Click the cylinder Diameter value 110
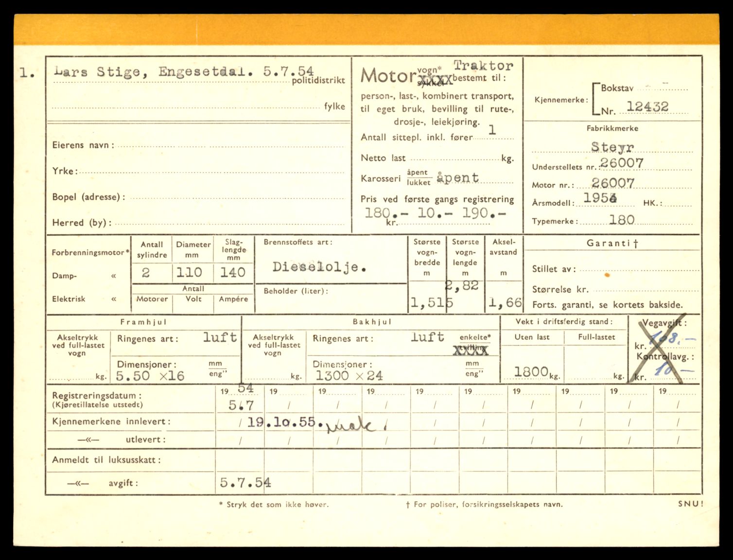Viewport: 733px width, 560px height. click(x=189, y=273)
